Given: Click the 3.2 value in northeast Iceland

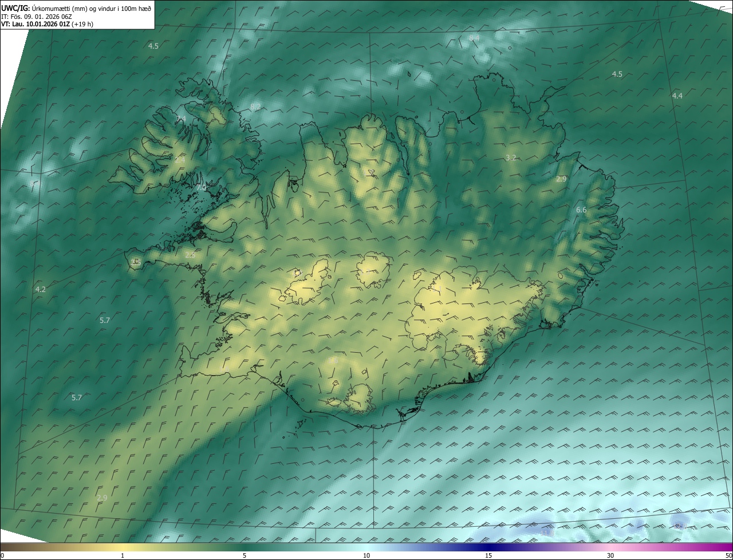Looking at the screenshot, I should point(511,157).
